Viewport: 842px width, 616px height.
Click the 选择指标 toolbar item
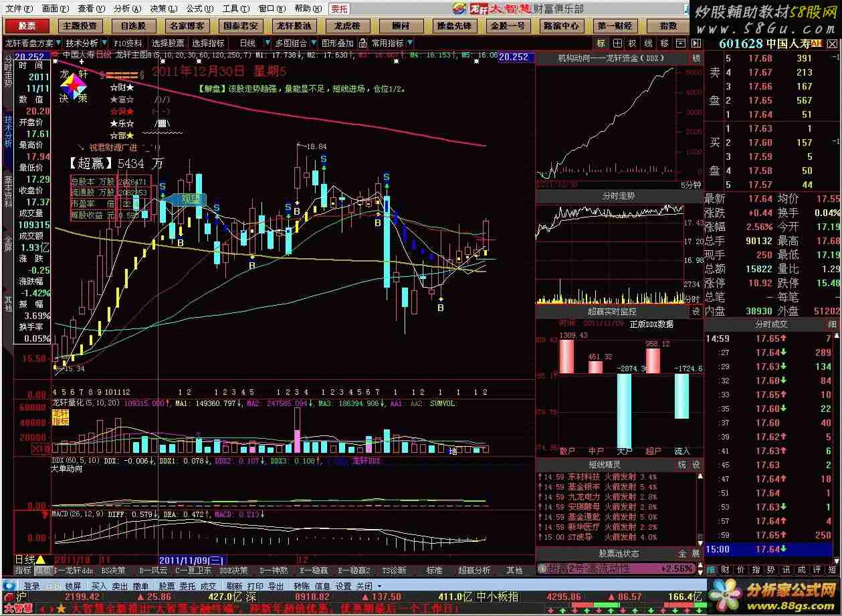[x=208, y=43]
